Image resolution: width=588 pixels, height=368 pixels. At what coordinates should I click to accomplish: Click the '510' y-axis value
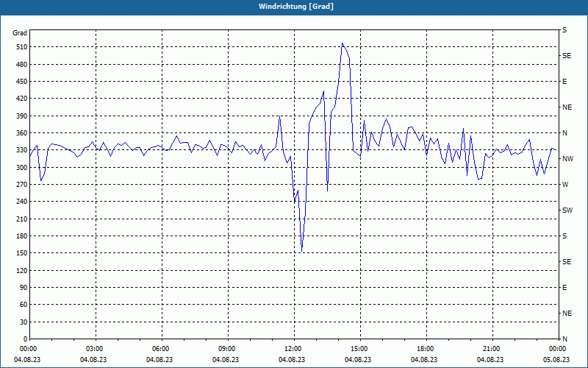click(x=22, y=47)
